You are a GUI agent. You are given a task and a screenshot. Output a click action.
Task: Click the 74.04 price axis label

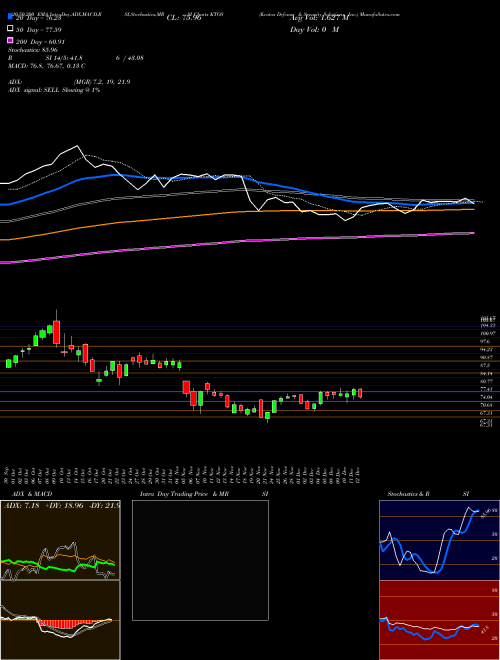pos(488,397)
